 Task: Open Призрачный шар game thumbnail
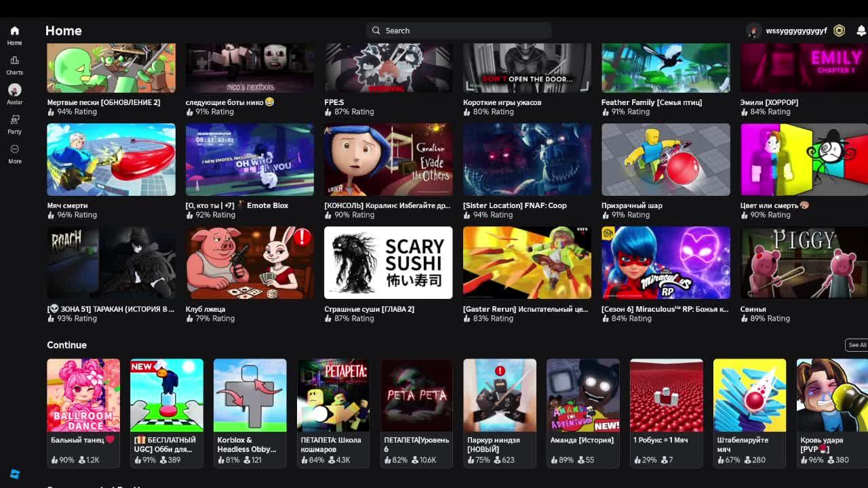pyautogui.click(x=666, y=159)
